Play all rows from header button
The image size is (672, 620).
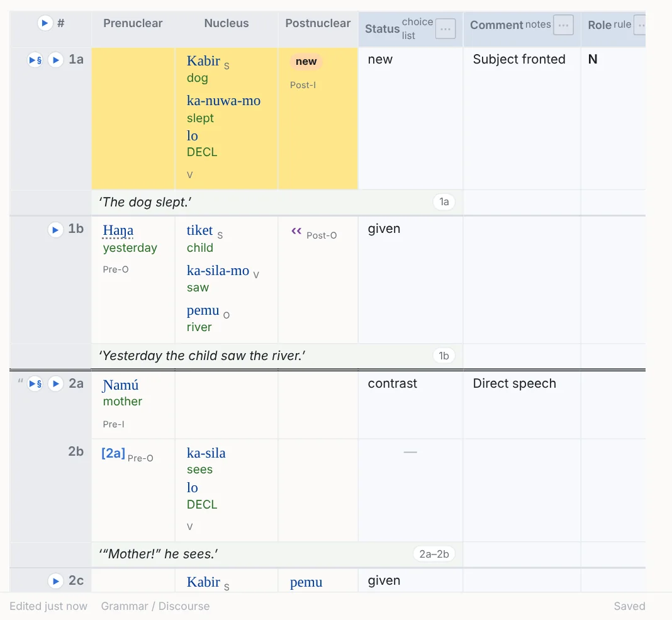[45, 23]
